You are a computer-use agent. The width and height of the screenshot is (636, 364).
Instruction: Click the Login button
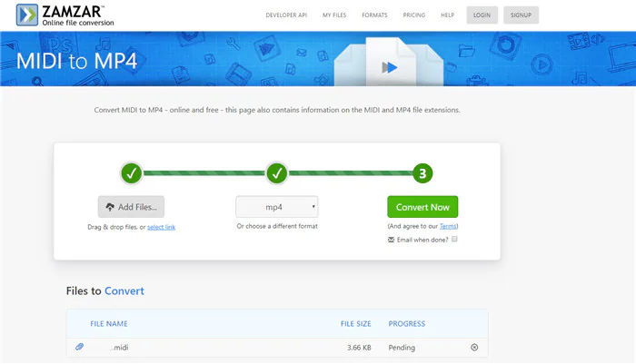[x=482, y=15]
